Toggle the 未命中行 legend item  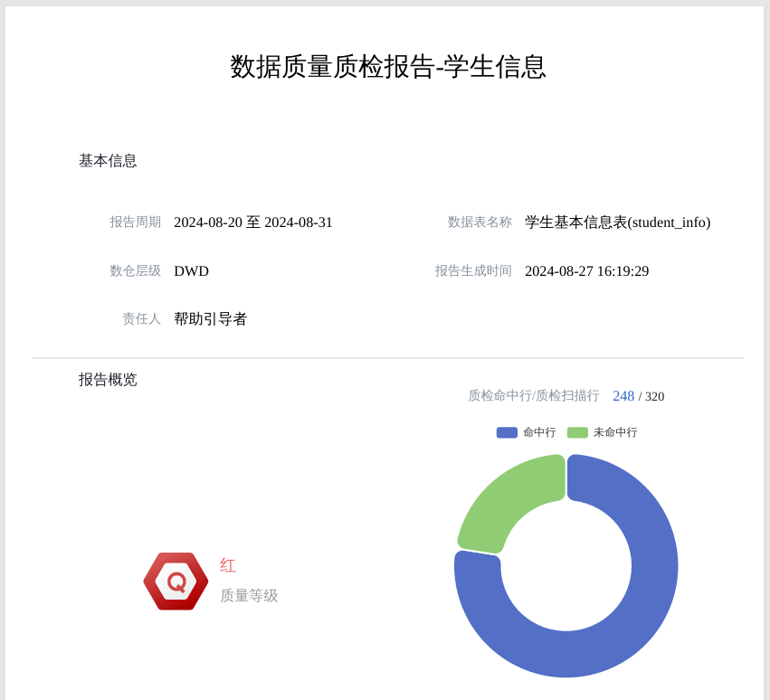pyautogui.click(x=602, y=432)
